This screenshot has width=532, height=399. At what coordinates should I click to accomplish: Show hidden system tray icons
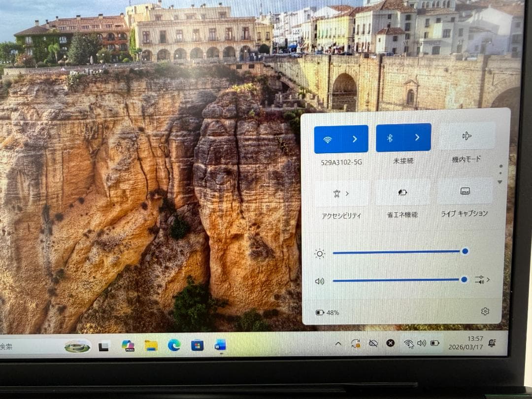click(338, 343)
